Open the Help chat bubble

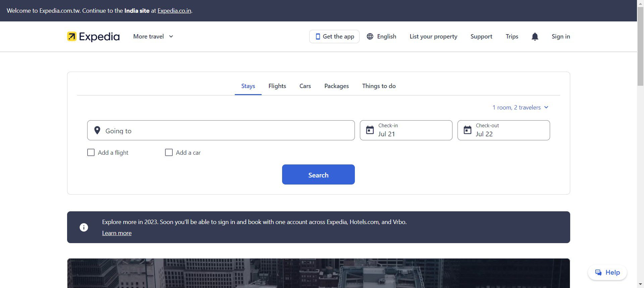click(607, 273)
